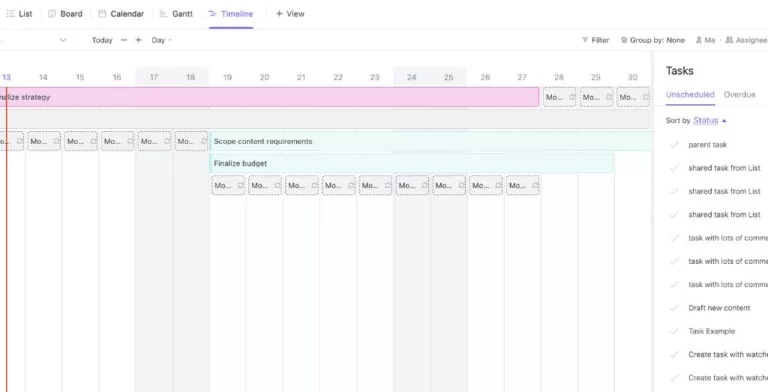Zoom out the timeline with the minus icon

[x=124, y=40]
